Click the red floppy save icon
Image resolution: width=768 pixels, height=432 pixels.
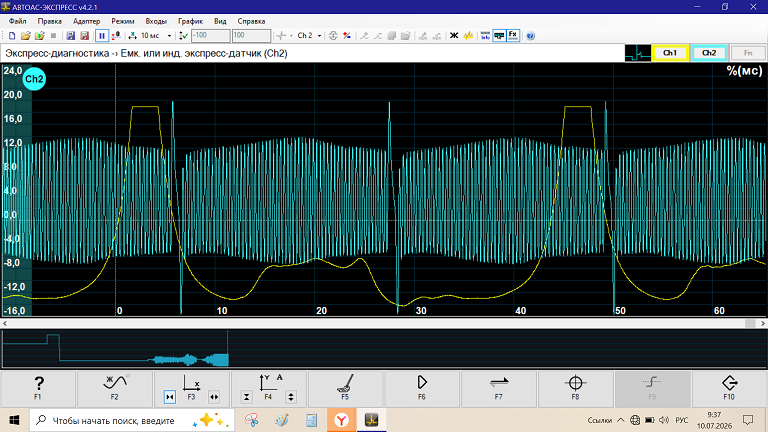[84, 36]
